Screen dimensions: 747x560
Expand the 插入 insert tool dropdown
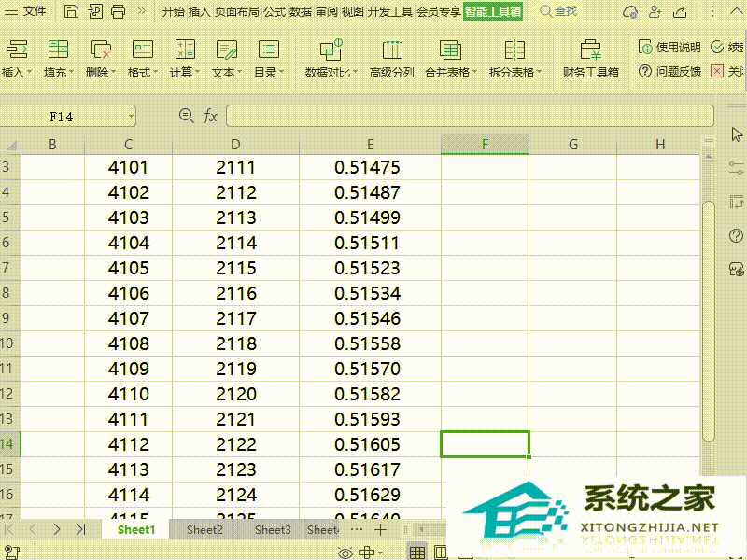29,70
